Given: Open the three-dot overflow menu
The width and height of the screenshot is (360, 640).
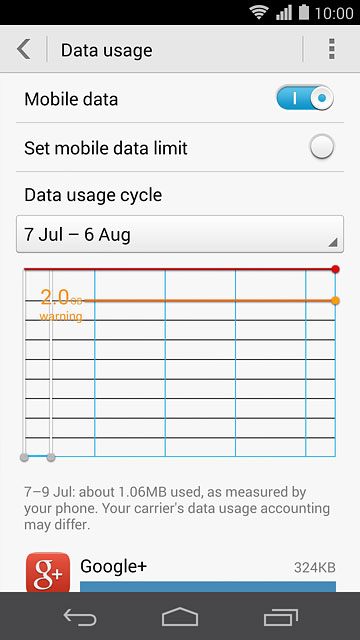Looking at the screenshot, I should (331, 49).
